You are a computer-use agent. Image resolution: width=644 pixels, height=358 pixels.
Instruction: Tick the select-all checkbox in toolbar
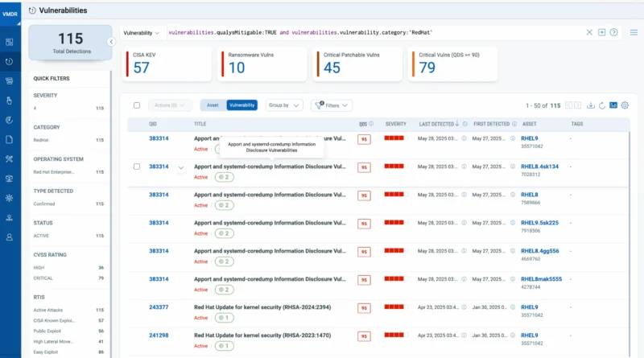coord(137,105)
